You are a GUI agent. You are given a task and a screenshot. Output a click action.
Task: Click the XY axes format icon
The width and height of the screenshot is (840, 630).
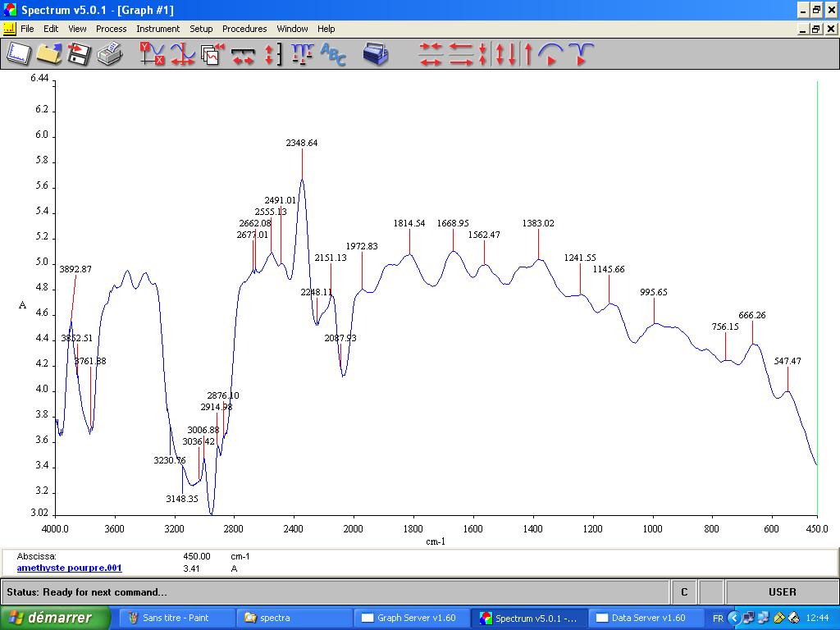point(152,54)
